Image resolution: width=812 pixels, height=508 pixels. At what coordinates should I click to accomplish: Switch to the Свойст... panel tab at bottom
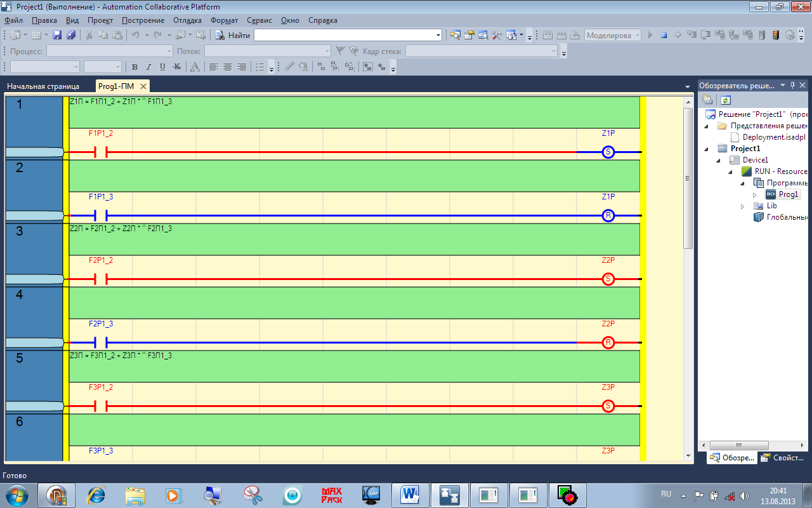(x=783, y=458)
